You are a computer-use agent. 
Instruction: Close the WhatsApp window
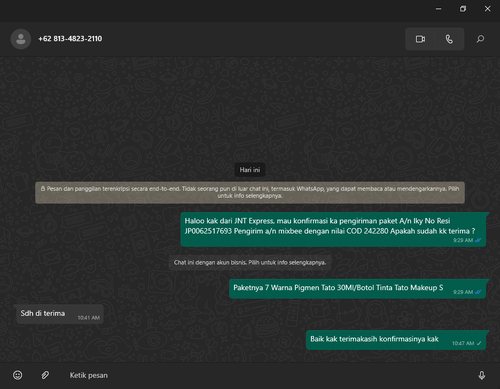tap(487, 9)
